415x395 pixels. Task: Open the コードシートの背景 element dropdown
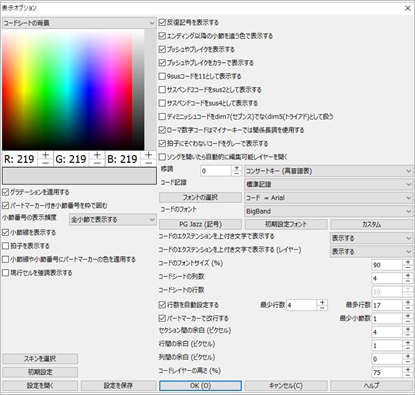click(79, 23)
